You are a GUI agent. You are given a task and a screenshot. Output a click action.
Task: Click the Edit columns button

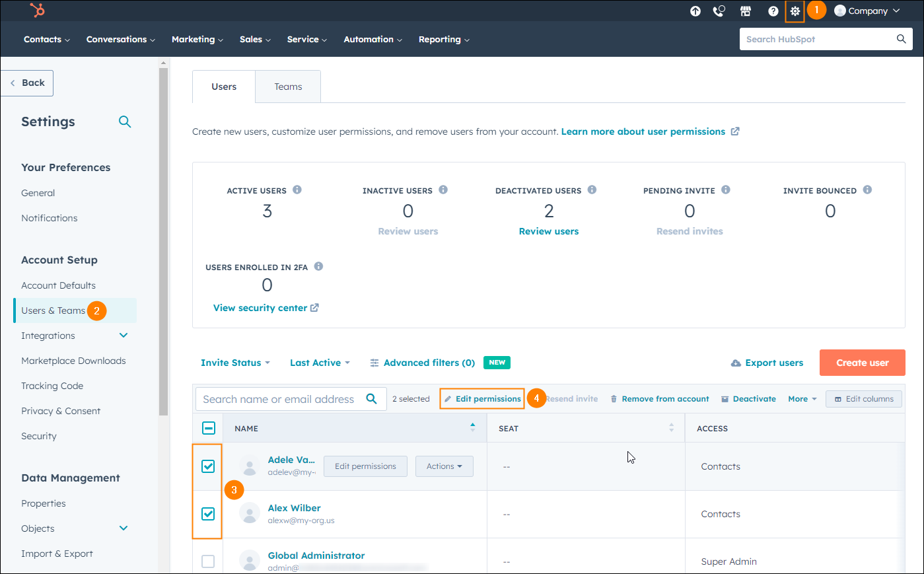click(864, 399)
